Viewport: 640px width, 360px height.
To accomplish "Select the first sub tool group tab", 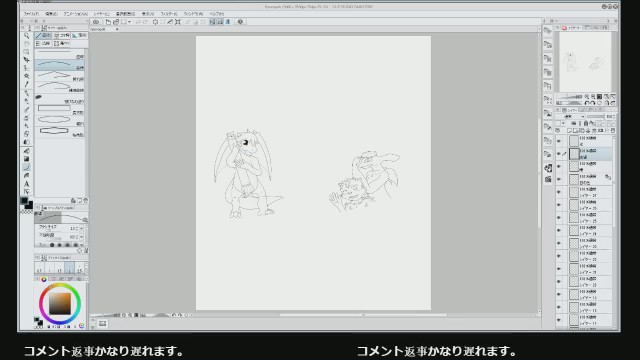I will point(44,36).
